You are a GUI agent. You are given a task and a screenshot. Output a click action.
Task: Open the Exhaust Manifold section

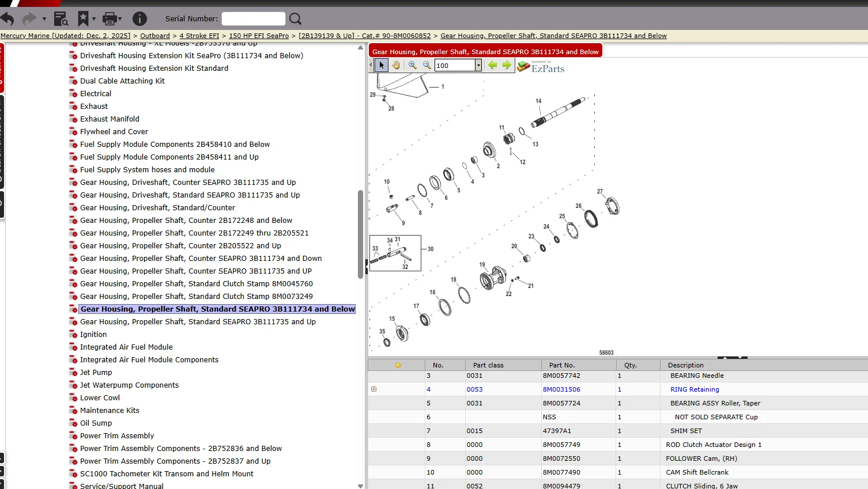[x=110, y=119]
